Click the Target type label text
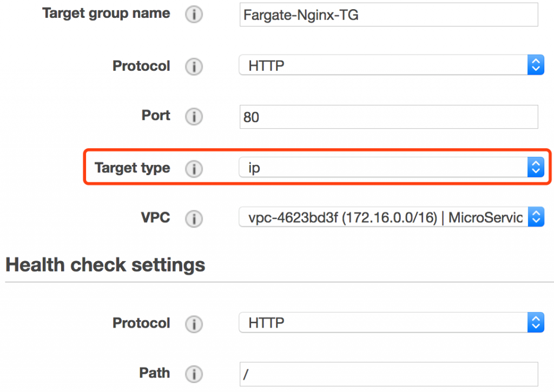554x392 pixels. pyautogui.click(x=132, y=168)
